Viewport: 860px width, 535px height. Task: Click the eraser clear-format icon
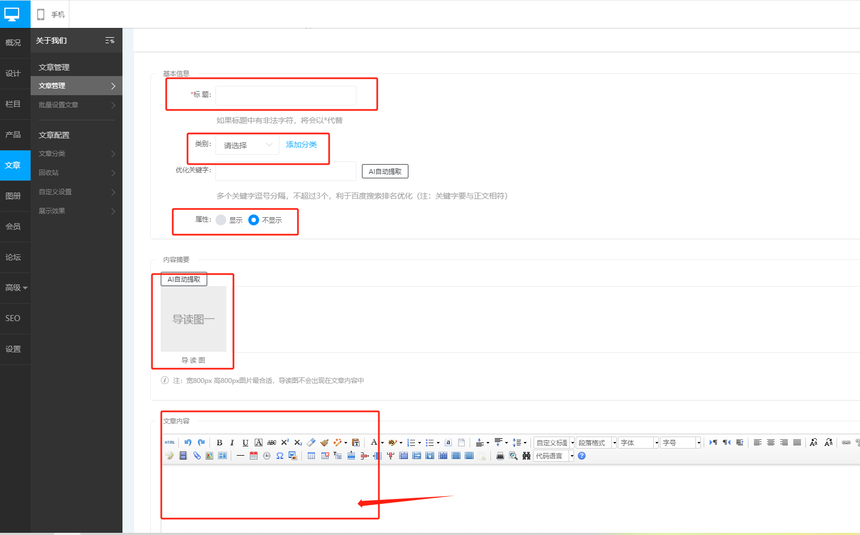(311, 442)
